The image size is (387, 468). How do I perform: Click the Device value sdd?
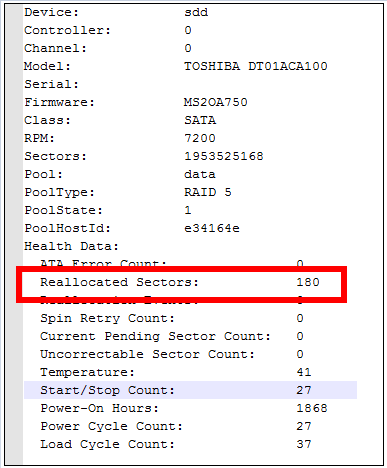coord(196,12)
